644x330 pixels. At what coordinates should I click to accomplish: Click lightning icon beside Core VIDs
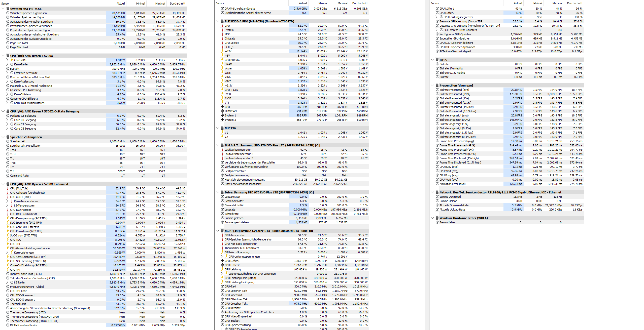pyautogui.click(x=12, y=60)
